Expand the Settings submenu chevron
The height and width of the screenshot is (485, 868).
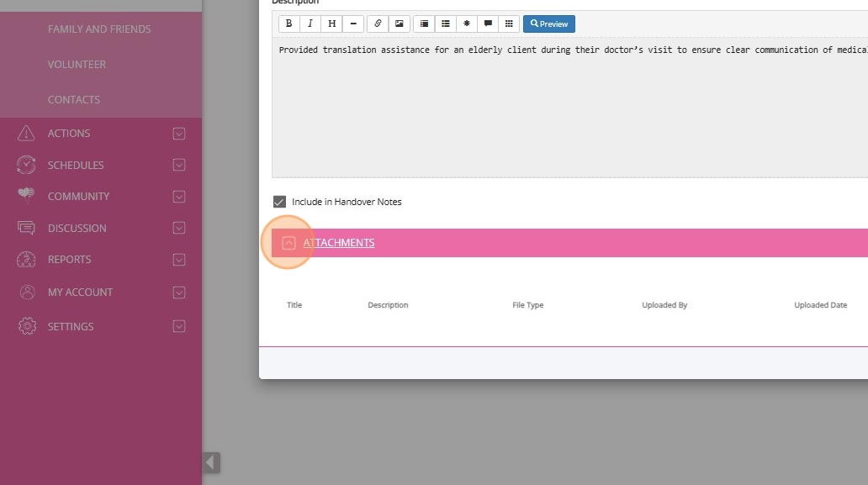click(x=179, y=327)
